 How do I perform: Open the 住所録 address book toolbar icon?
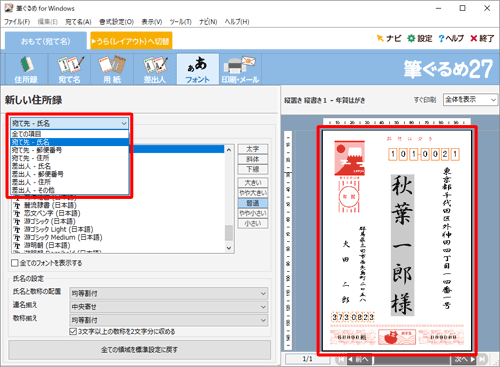(26, 69)
